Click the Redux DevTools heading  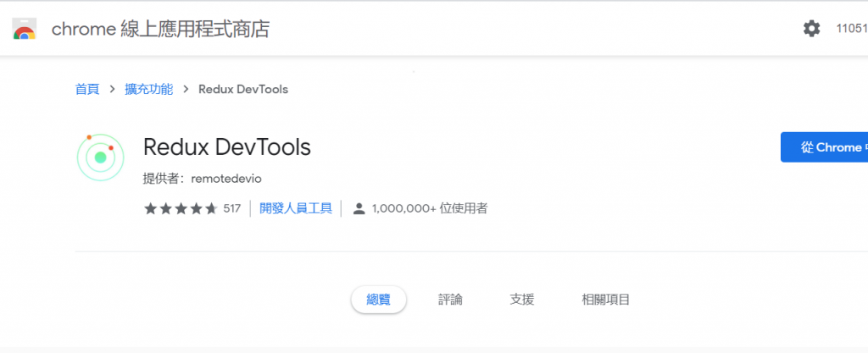point(227,147)
